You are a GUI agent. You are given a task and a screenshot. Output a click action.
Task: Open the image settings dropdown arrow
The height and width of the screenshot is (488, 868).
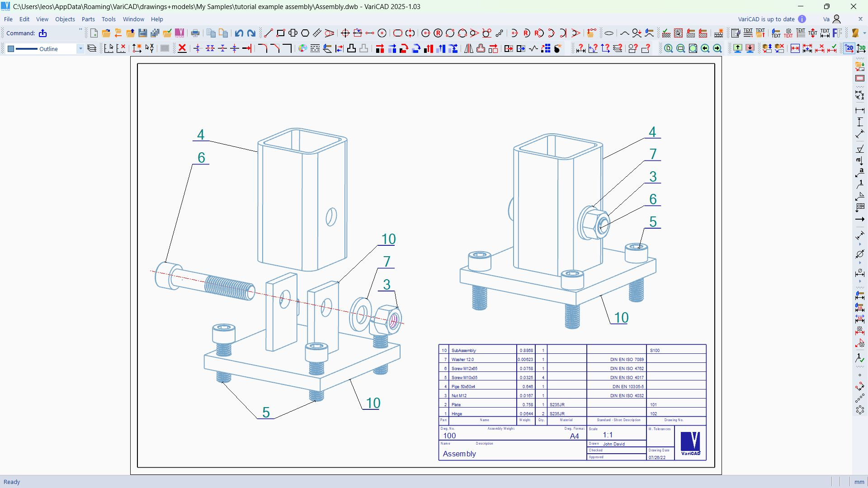pos(865,33)
